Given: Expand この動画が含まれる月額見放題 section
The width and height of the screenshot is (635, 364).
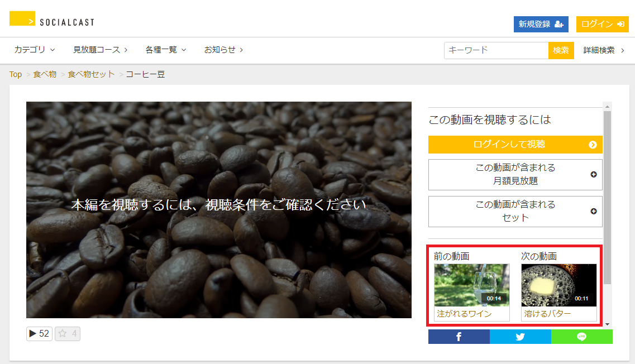Looking at the screenshot, I should point(515,175).
